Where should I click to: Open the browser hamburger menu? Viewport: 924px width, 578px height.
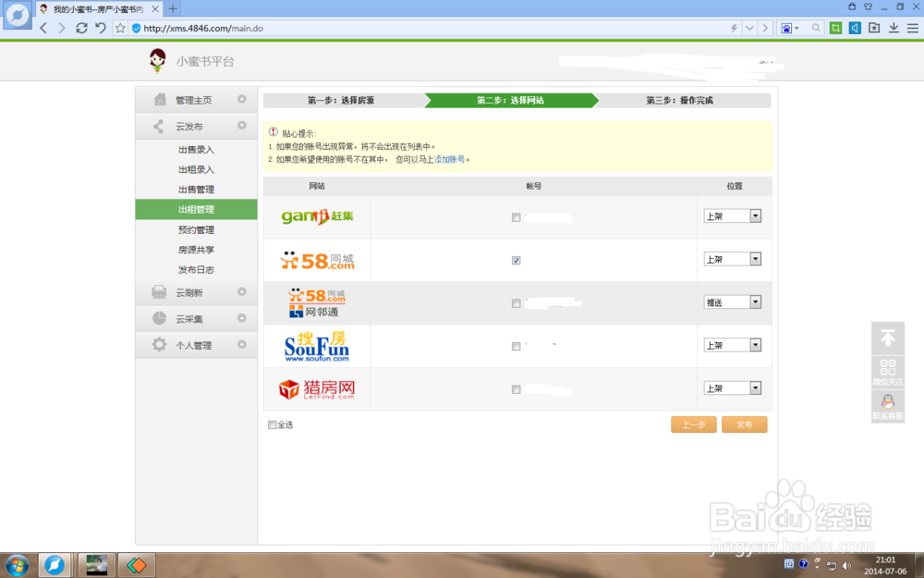click(x=913, y=28)
